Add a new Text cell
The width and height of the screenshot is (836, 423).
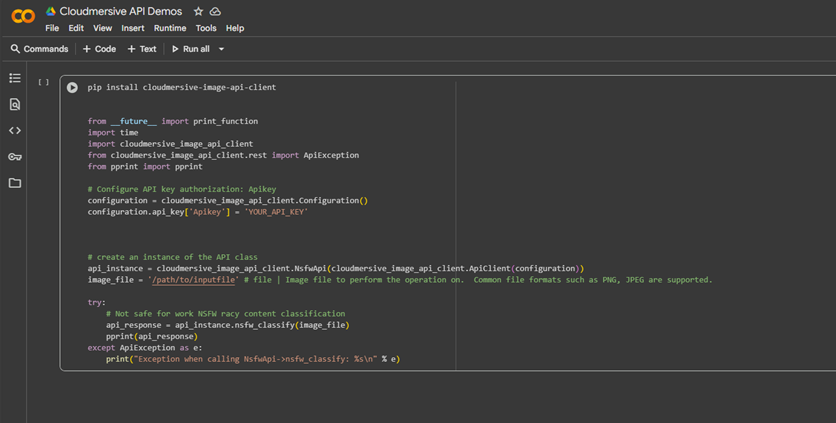142,49
